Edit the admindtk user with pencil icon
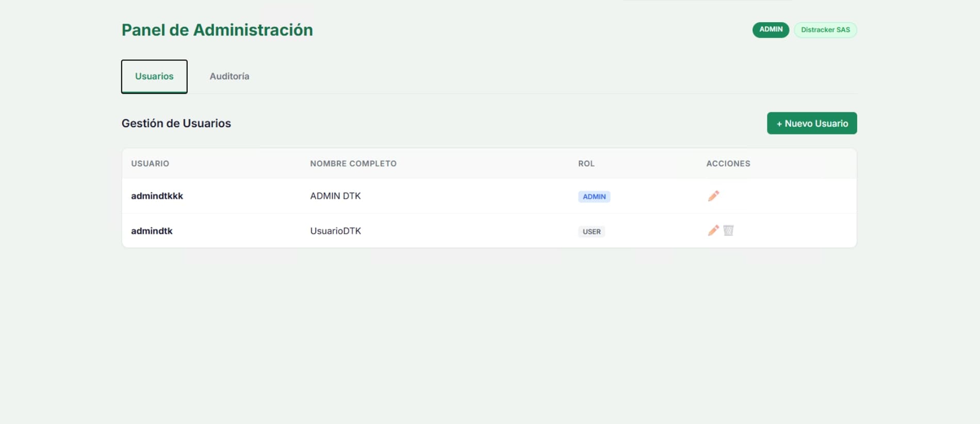980x424 pixels. point(713,230)
